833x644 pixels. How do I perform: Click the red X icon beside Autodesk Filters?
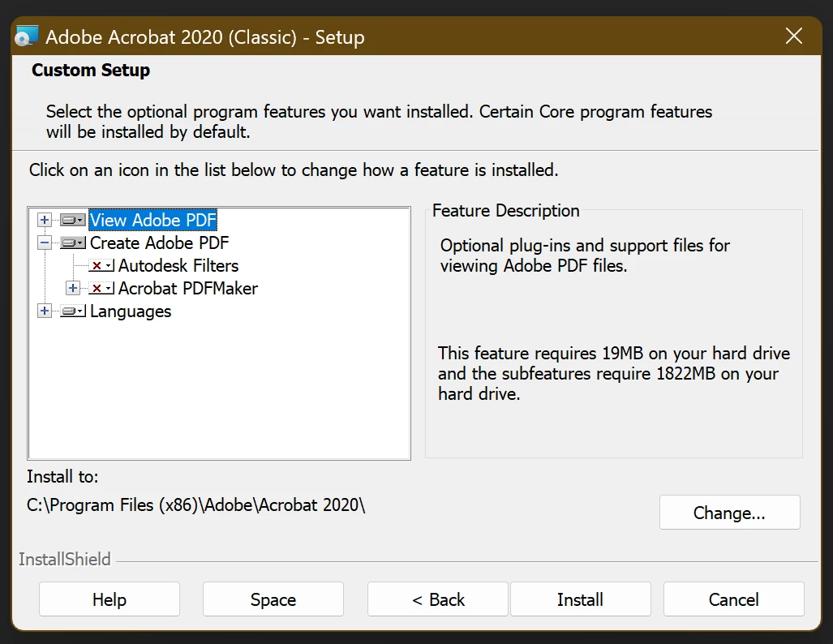101,266
